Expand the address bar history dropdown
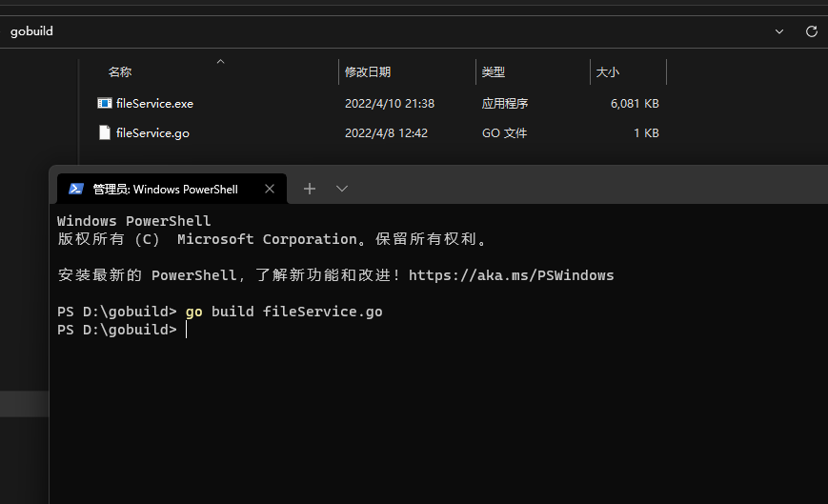Viewport: 828px width, 504px height. pyautogui.click(x=779, y=31)
